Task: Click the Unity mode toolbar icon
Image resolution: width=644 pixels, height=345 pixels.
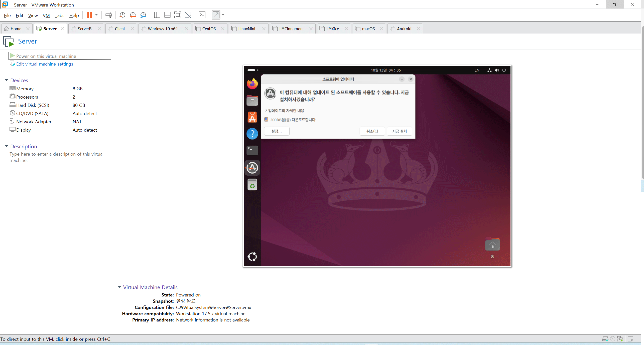Action: (x=188, y=15)
